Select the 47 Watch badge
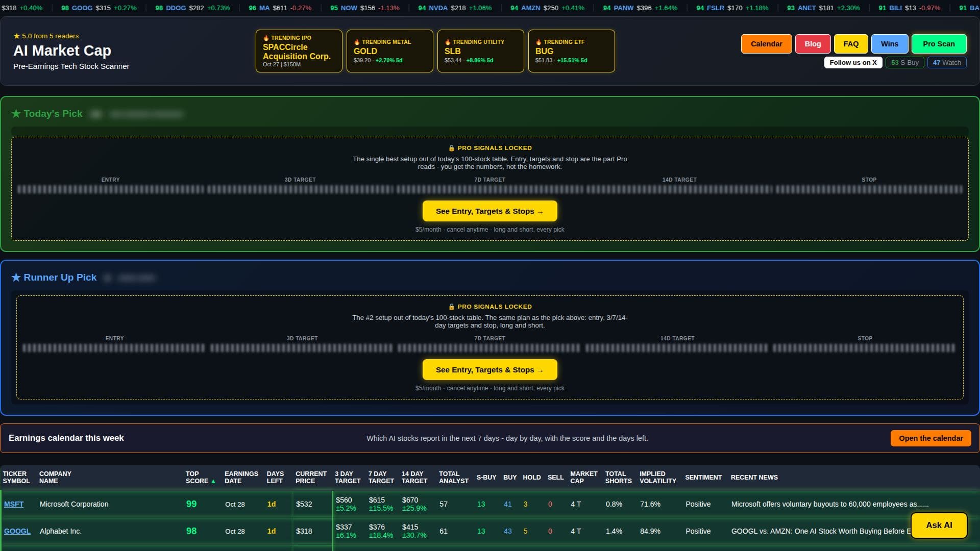The width and height of the screenshot is (980, 551). point(946,63)
